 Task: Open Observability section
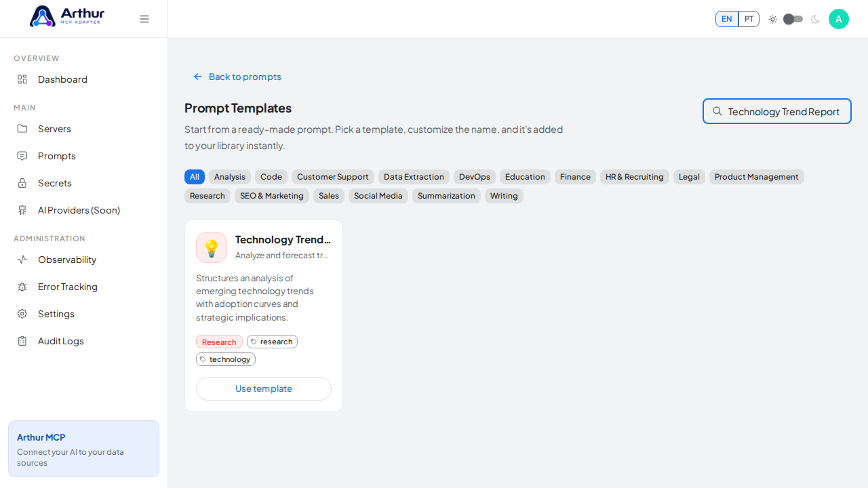(x=83, y=260)
